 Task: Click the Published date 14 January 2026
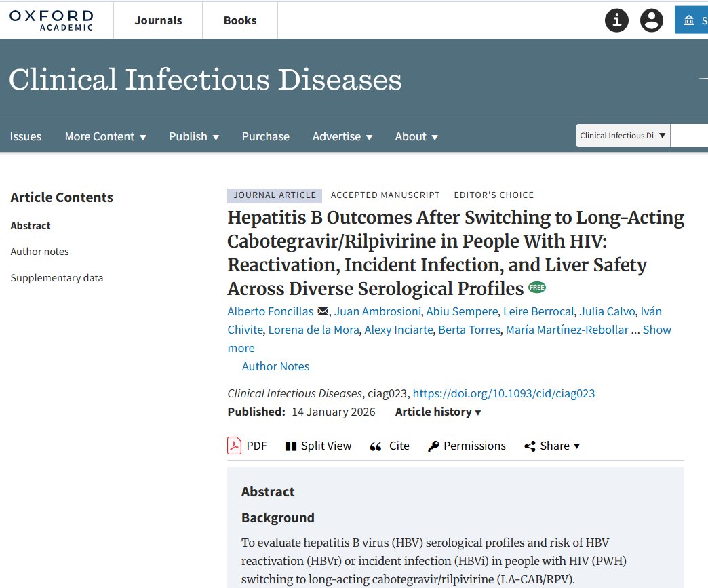pyautogui.click(x=333, y=412)
